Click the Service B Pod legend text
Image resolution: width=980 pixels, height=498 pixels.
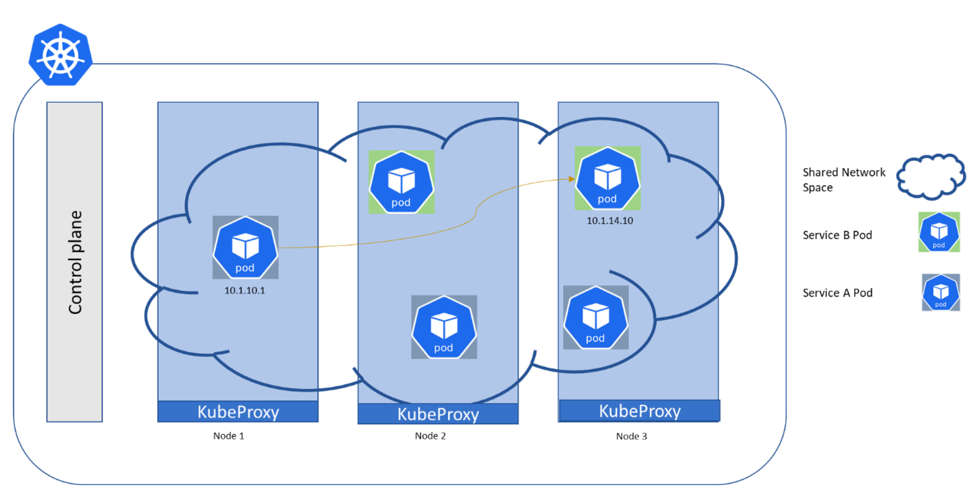(837, 235)
